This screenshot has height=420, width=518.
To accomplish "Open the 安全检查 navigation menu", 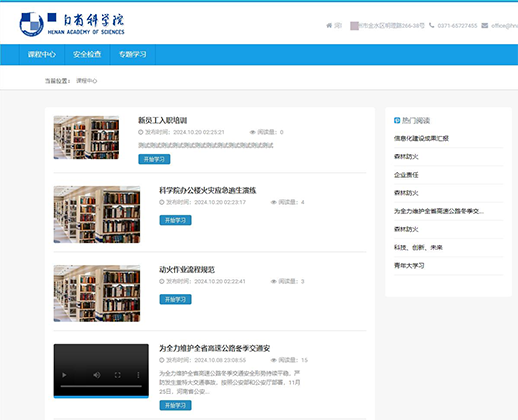I will click(x=87, y=54).
